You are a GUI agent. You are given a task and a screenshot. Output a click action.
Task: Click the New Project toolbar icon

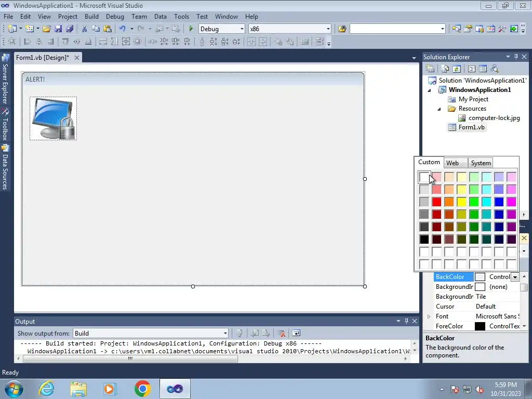coord(12,29)
